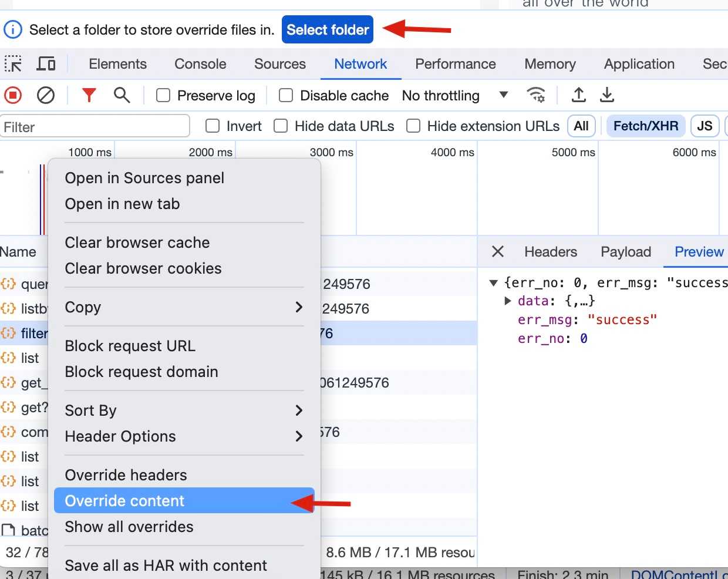The image size is (728, 579).
Task: Select the Fetch/XHR filter button
Action: click(x=645, y=126)
